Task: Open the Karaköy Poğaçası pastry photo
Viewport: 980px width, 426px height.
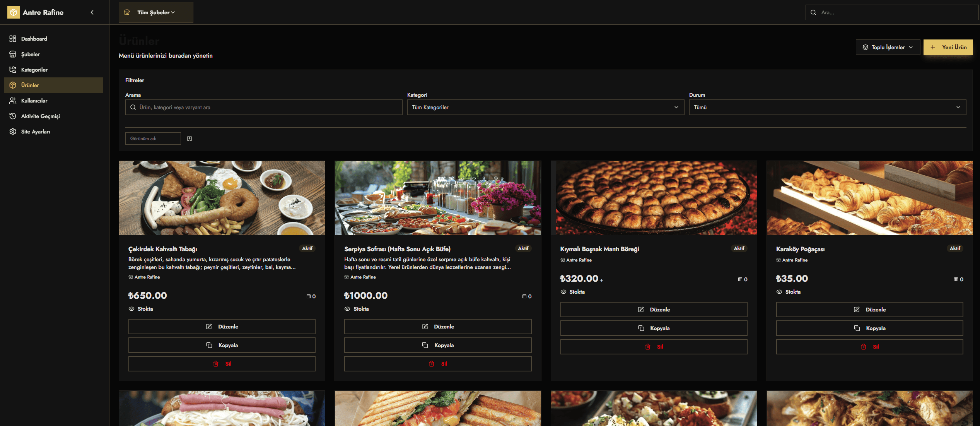Action: 870,198
